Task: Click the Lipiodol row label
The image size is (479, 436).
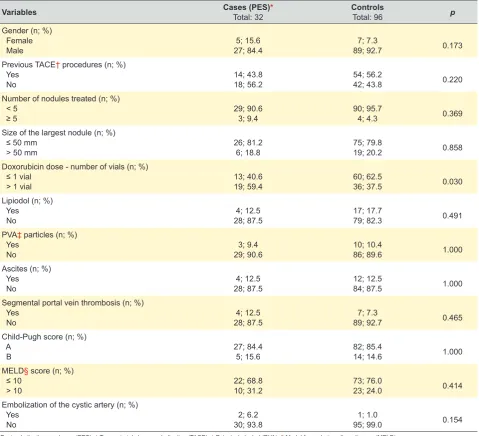Action: (27, 201)
